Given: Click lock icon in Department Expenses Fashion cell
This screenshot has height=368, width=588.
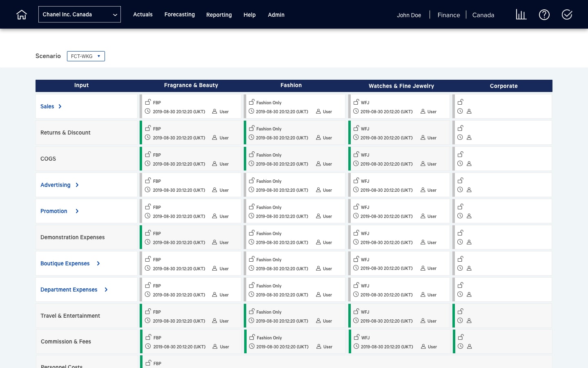Looking at the screenshot, I should [x=252, y=285].
